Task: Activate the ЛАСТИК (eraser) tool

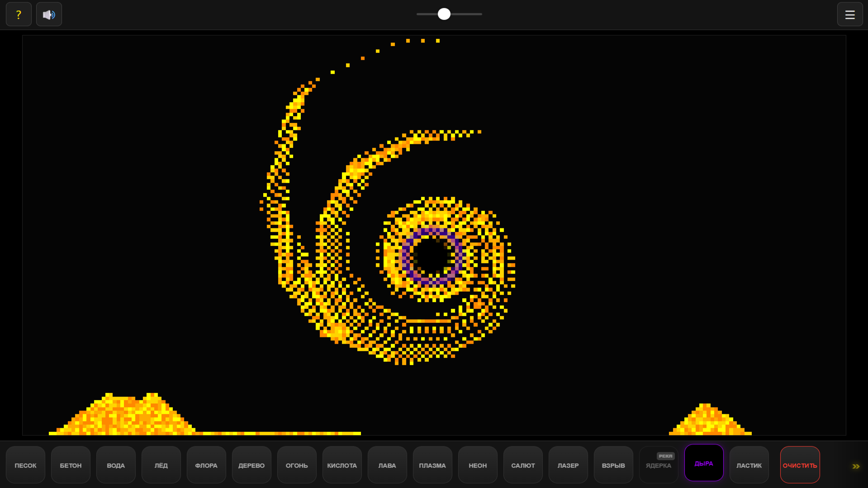Action: coord(749,465)
